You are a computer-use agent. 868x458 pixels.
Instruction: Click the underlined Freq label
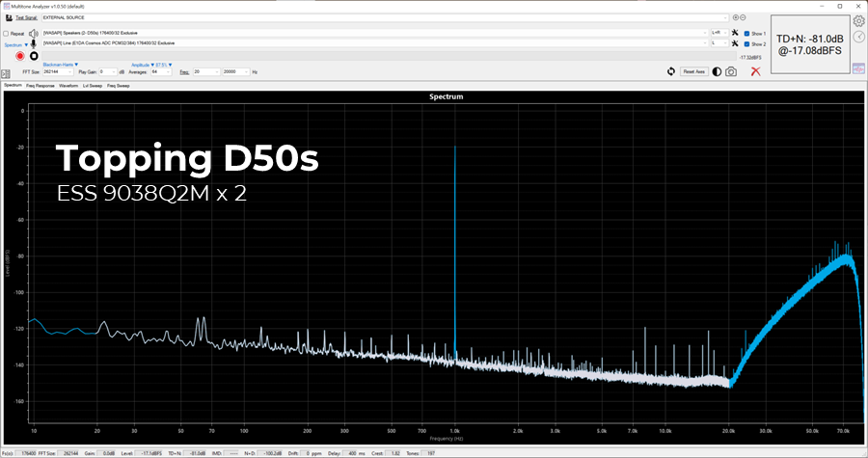click(x=184, y=72)
